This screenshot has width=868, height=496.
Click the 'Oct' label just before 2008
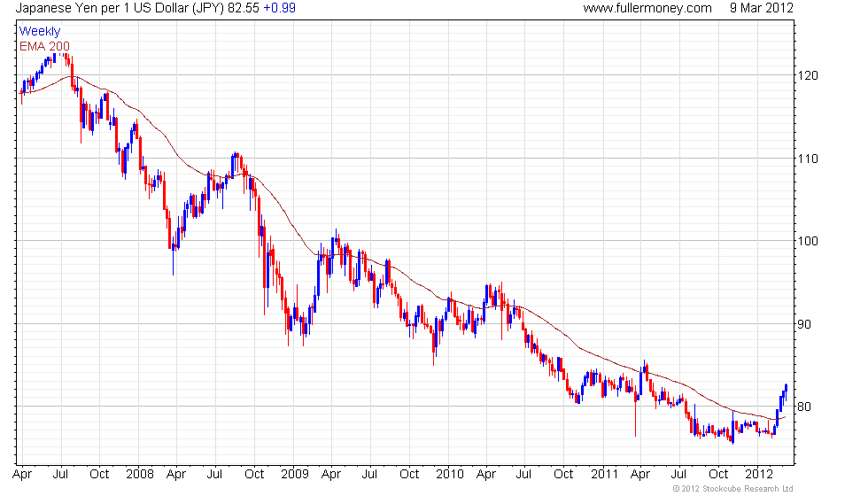coord(99,475)
